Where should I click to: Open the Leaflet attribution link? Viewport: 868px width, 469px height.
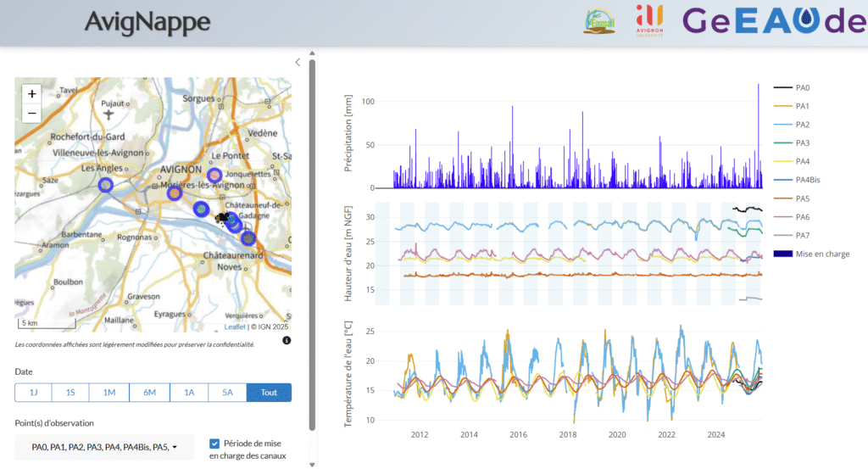[x=235, y=327]
